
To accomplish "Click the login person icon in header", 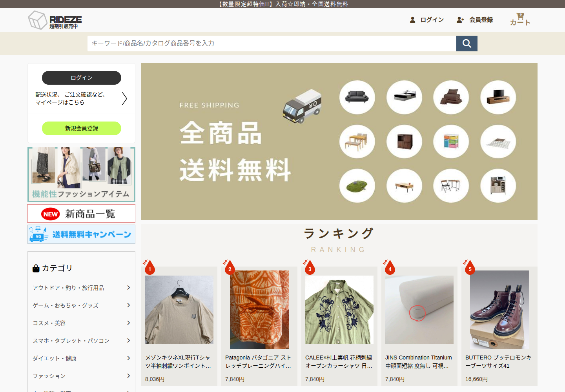I will [x=412, y=20].
